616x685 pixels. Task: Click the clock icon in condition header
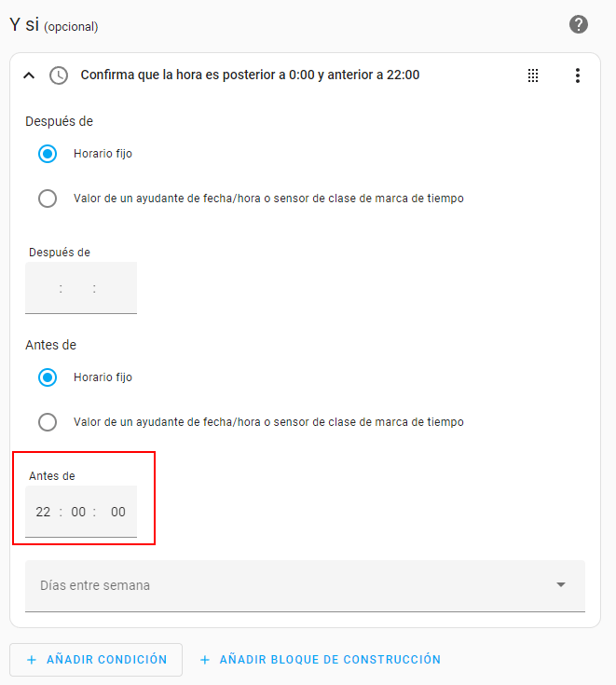point(59,75)
